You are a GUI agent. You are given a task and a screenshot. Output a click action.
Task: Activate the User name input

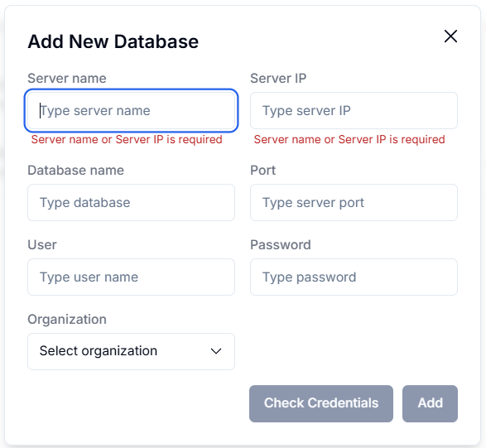[131, 277]
